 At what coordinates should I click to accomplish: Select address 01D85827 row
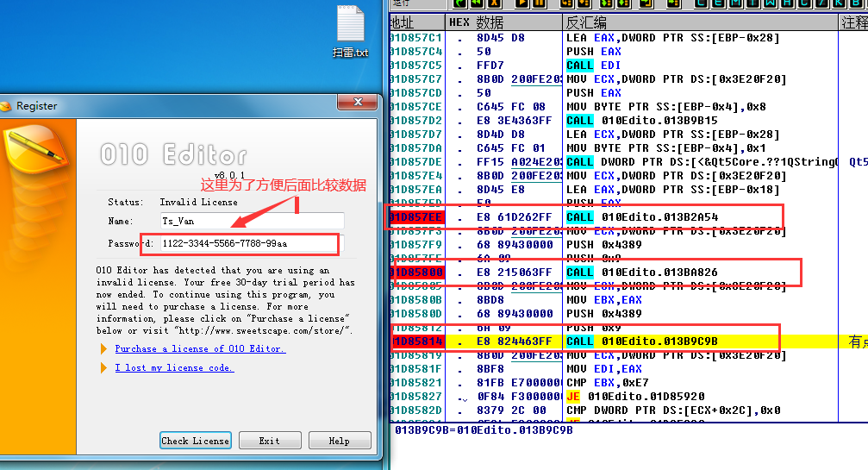tap(416, 397)
